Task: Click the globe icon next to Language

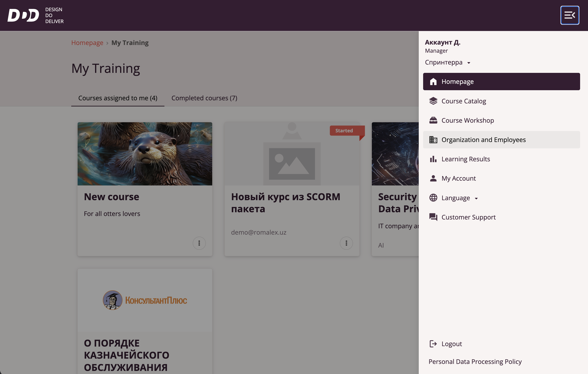Action: click(433, 198)
